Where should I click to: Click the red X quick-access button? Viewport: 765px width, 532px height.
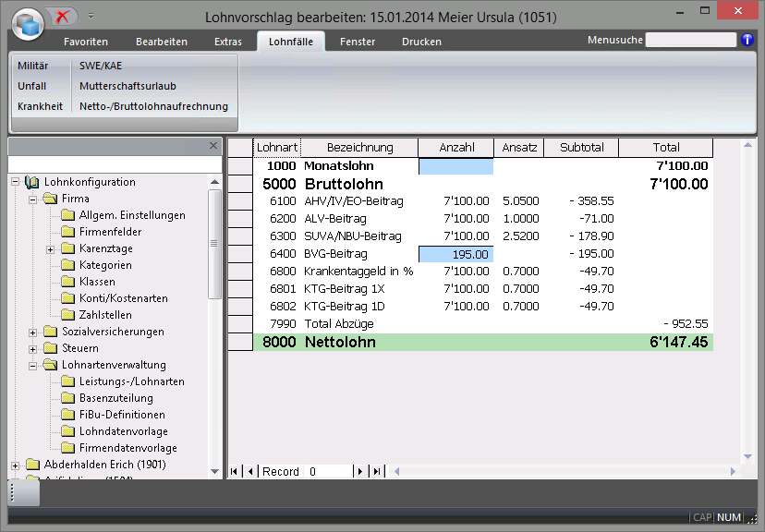pyautogui.click(x=63, y=17)
